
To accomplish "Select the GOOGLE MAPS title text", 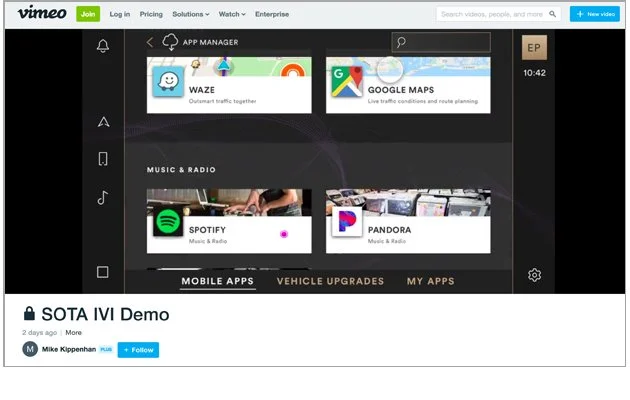I will click(x=401, y=90).
